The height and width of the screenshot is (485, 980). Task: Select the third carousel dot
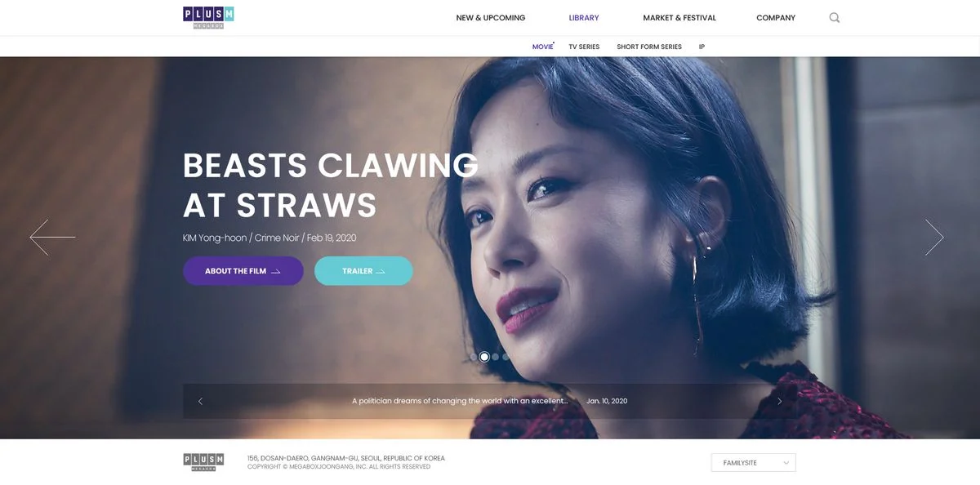pyautogui.click(x=495, y=357)
